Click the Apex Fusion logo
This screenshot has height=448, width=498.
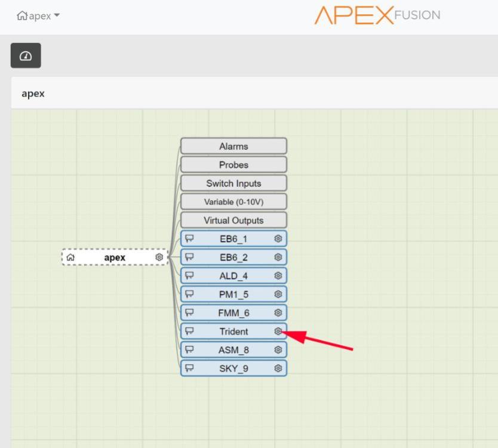[377, 16]
